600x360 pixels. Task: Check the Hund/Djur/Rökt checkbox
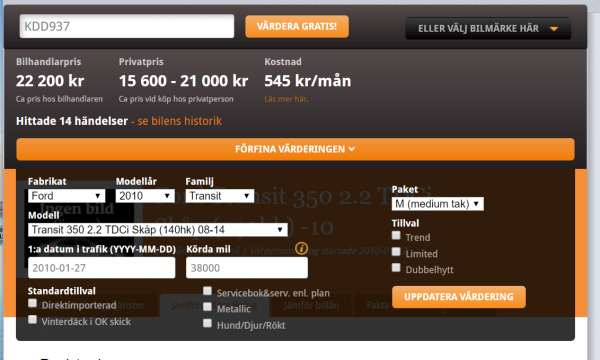click(x=207, y=323)
